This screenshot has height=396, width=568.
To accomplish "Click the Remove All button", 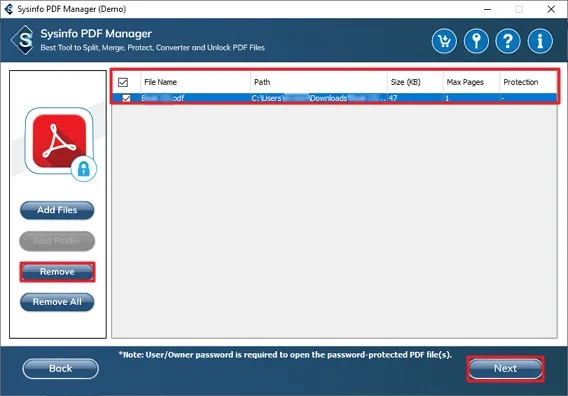I will pyautogui.click(x=57, y=302).
